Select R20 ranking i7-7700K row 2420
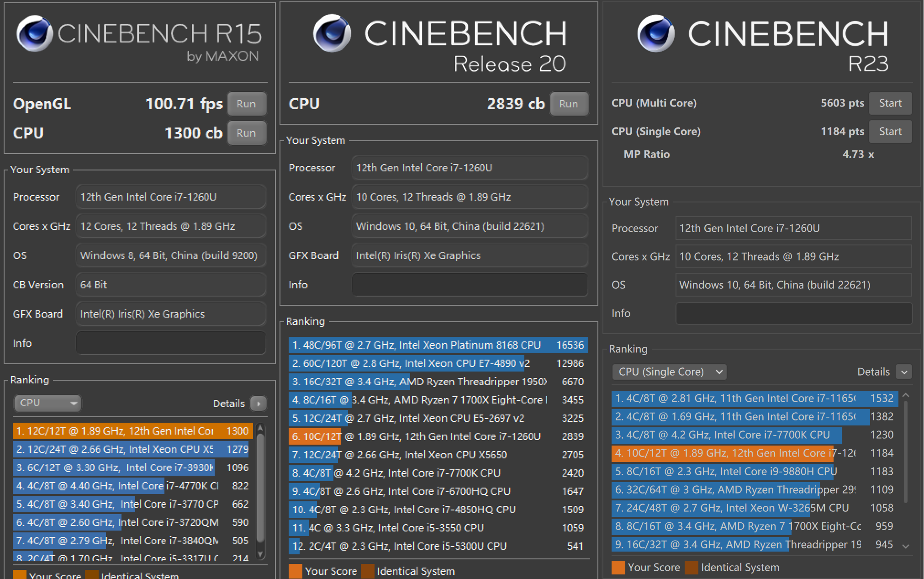The height and width of the screenshot is (579, 924). click(438, 473)
